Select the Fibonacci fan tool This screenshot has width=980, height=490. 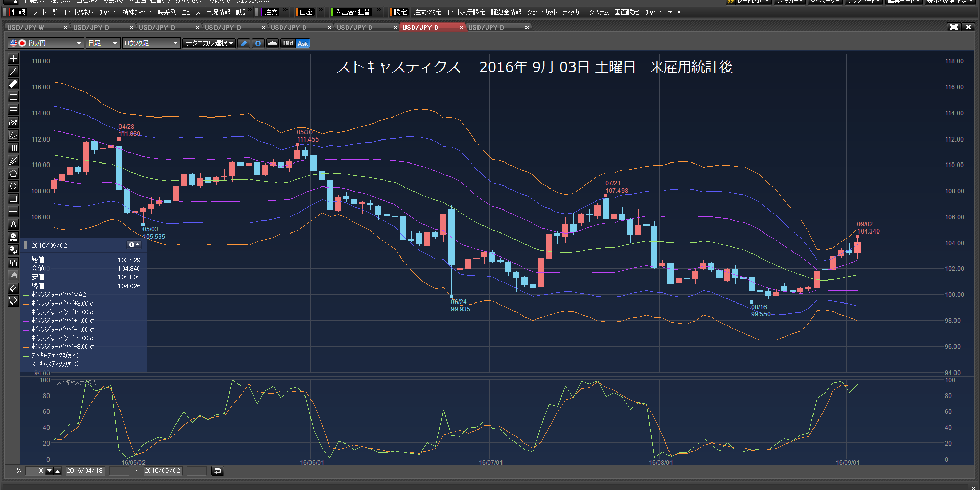[x=13, y=135]
